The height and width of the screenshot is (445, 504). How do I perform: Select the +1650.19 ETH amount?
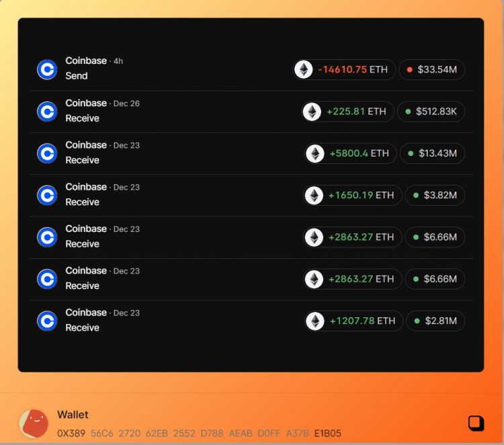pos(361,195)
